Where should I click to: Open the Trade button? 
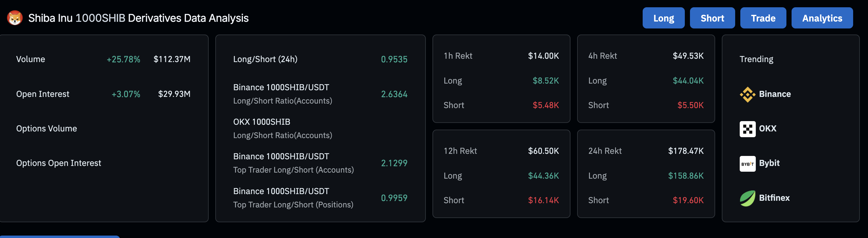[762, 18]
